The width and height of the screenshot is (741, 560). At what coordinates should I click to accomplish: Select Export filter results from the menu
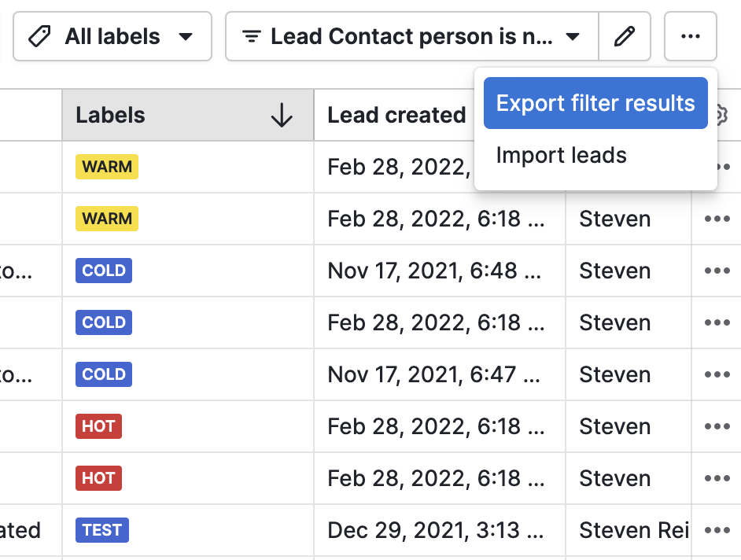pyautogui.click(x=595, y=103)
